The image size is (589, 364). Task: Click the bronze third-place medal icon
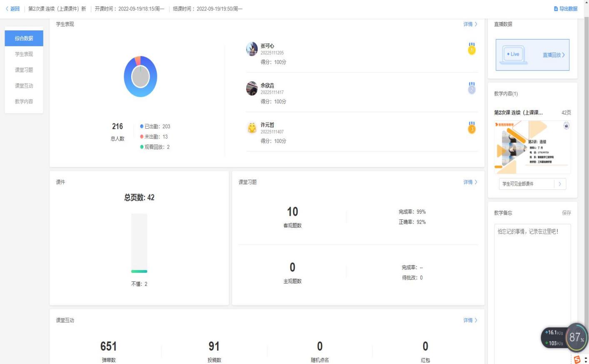click(x=472, y=128)
